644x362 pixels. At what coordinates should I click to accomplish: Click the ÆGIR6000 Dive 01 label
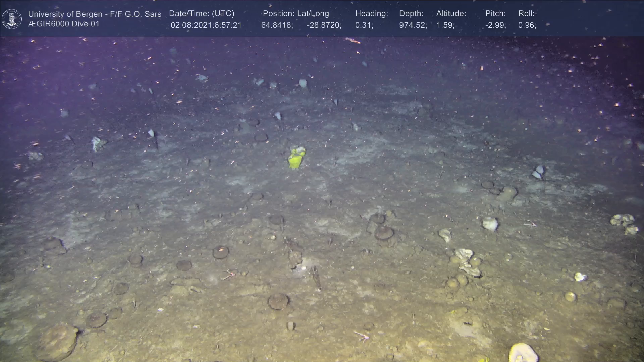click(64, 24)
